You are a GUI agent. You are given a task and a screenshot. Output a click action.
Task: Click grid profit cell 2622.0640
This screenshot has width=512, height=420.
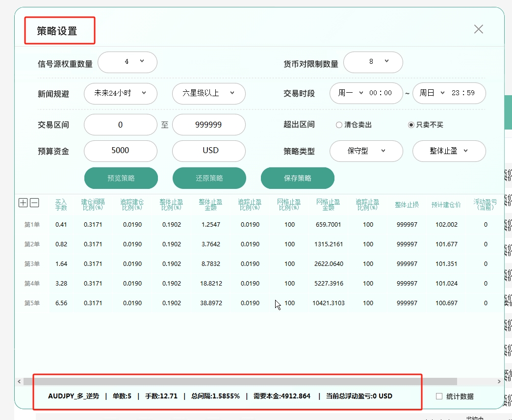[329, 264]
